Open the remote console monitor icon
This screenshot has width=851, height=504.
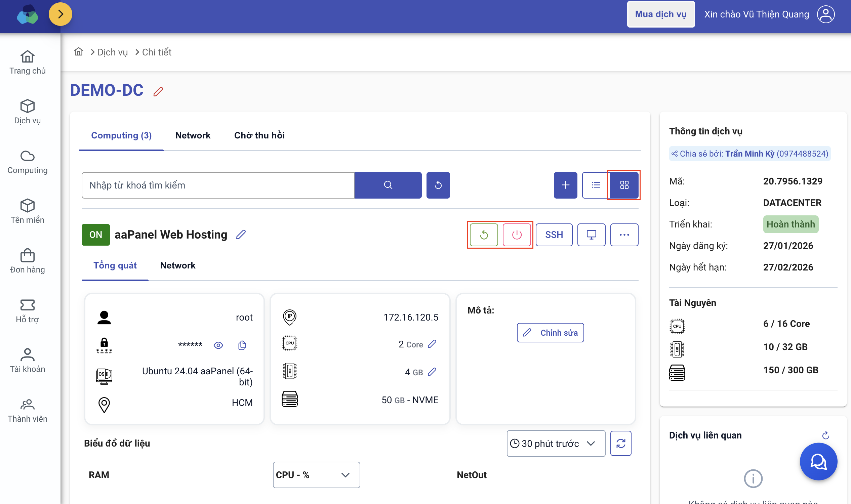point(591,235)
